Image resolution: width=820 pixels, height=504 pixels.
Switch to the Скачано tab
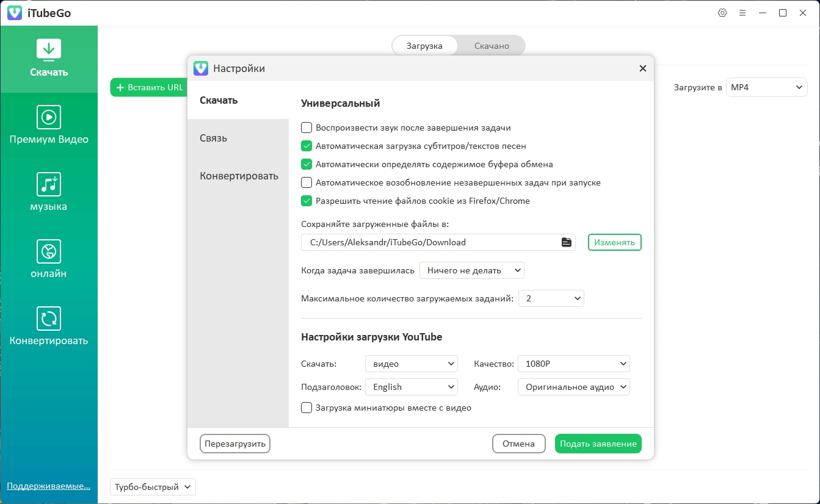point(492,46)
